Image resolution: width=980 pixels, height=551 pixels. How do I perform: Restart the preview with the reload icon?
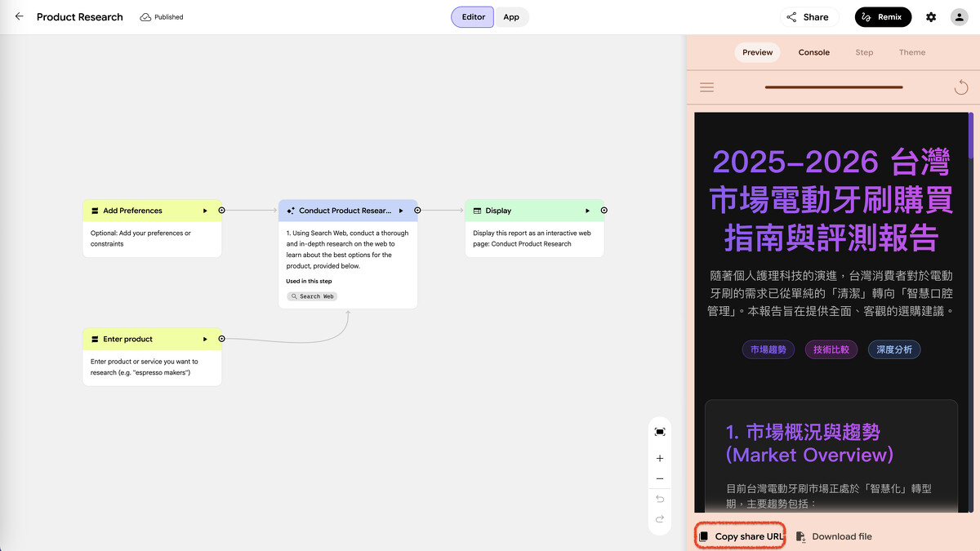coord(961,87)
